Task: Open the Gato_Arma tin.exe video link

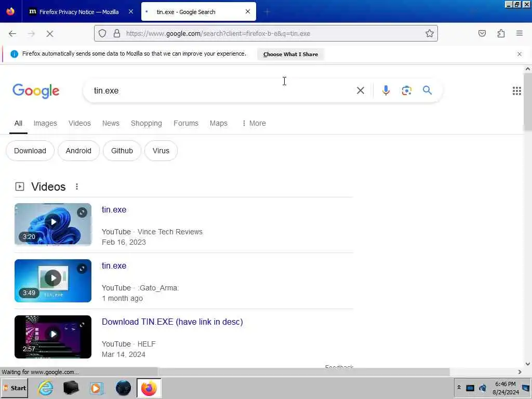Action: point(114,265)
